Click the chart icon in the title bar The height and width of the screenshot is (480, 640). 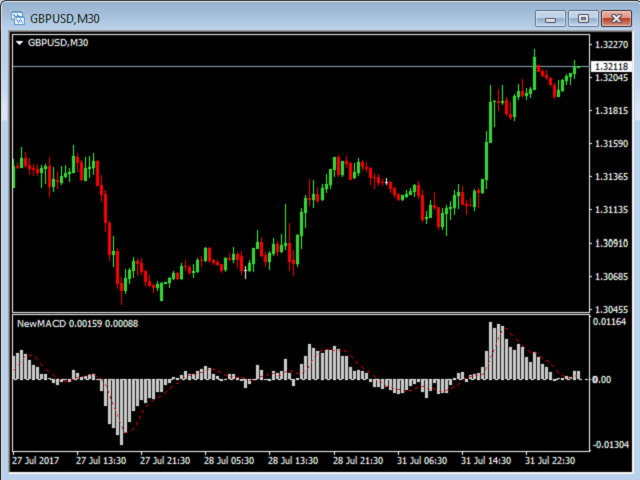click(18, 18)
